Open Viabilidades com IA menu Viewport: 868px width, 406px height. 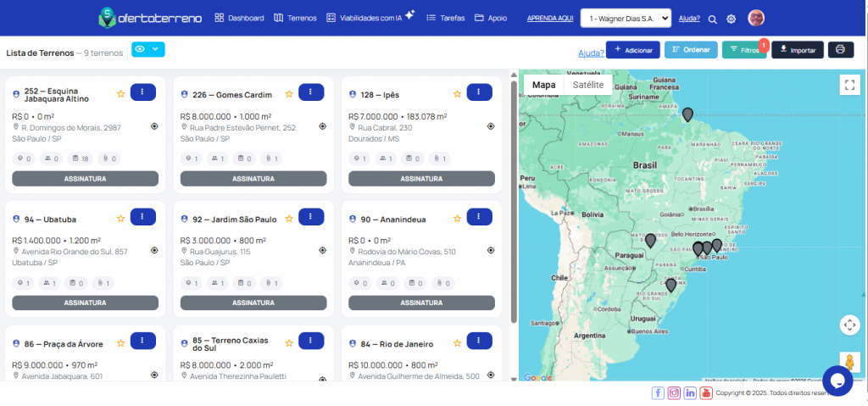[x=370, y=17]
